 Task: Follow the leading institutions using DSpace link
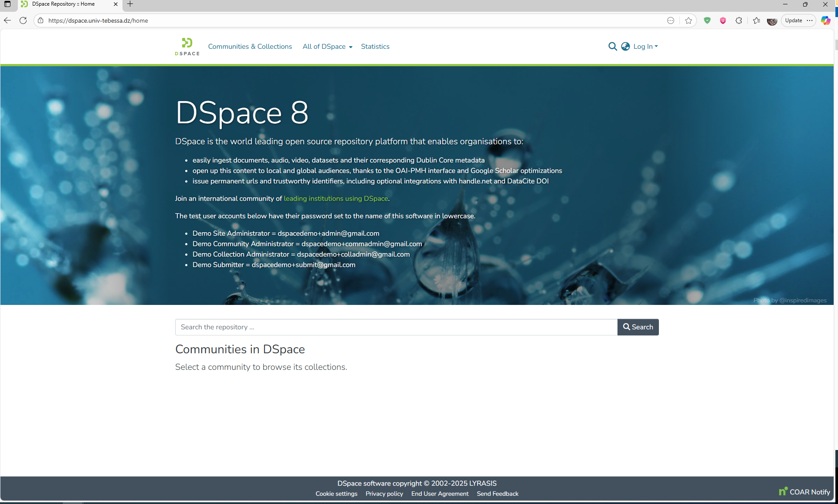click(336, 198)
